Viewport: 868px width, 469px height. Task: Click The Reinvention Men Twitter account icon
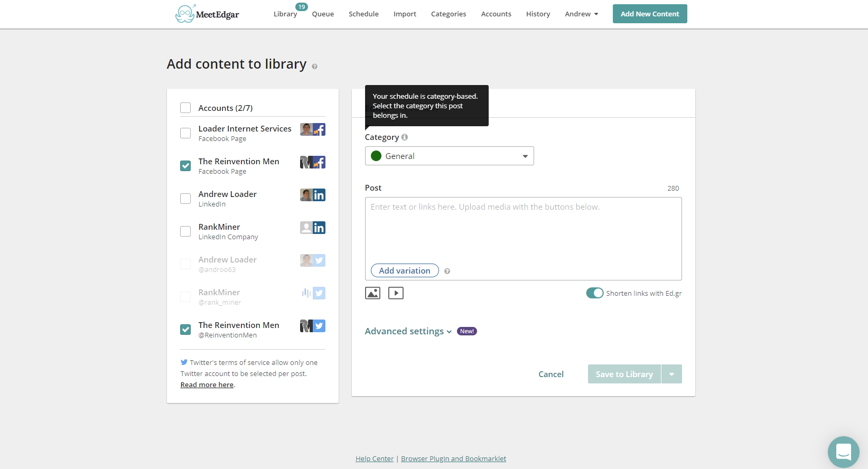(313, 326)
